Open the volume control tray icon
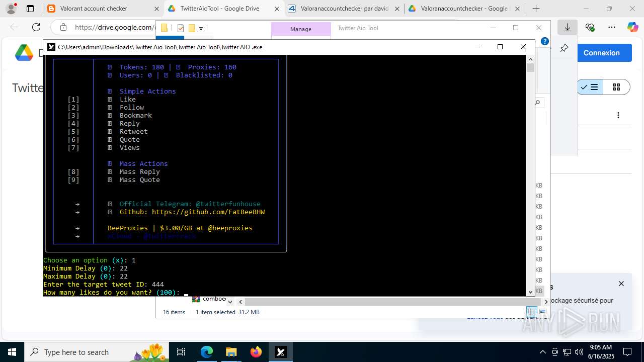 coord(579,352)
